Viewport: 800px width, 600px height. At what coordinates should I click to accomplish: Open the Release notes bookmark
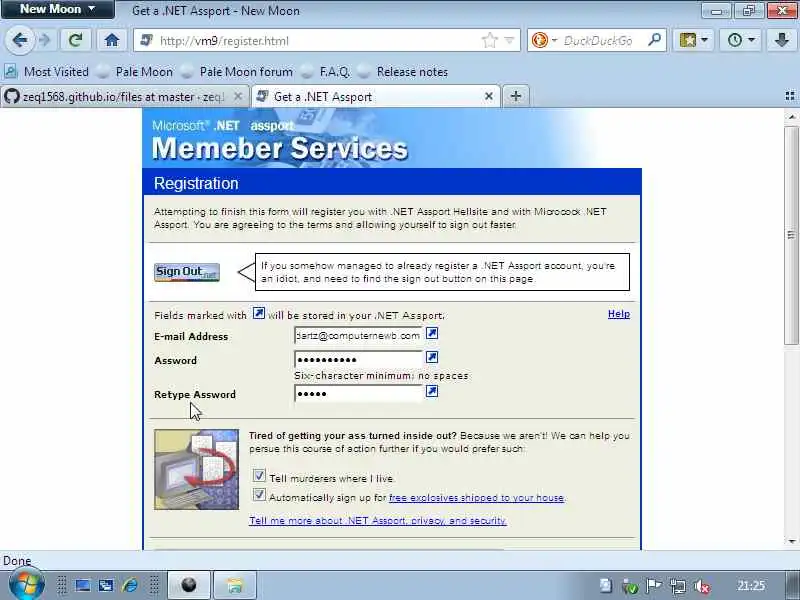[403, 71]
